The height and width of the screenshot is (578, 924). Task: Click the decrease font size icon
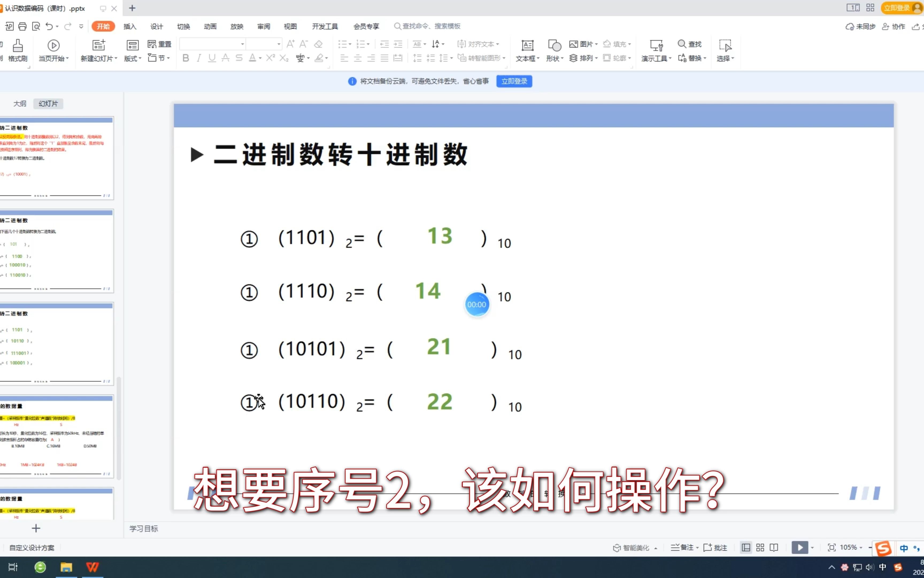point(304,44)
